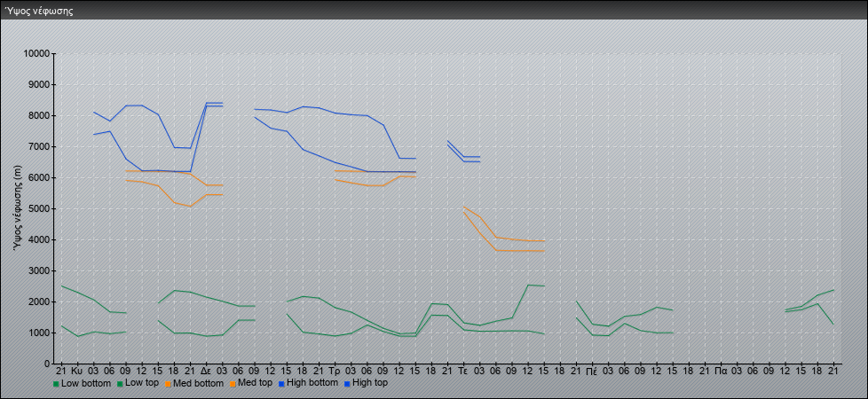
Task: Click the "Πα" day label on x-axis
Action: pyautogui.click(x=721, y=371)
